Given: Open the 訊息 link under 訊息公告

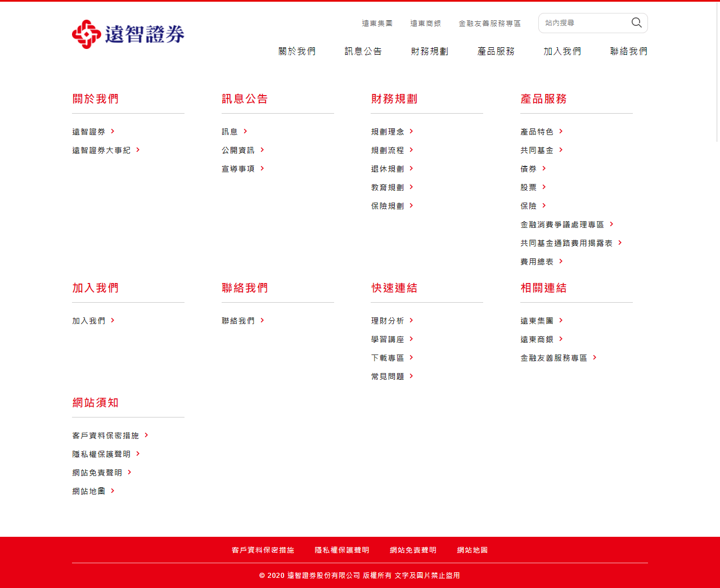Looking at the screenshot, I should click(229, 132).
